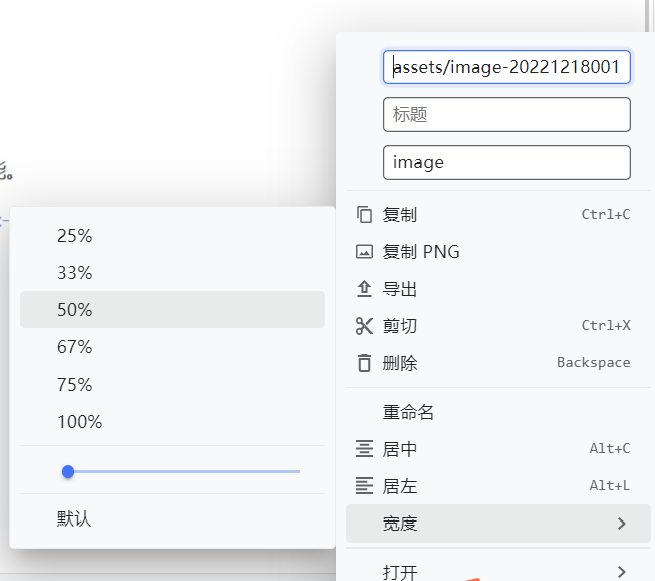
Task: Choose the 重命名 menu entry
Action: (x=408, y=412)
